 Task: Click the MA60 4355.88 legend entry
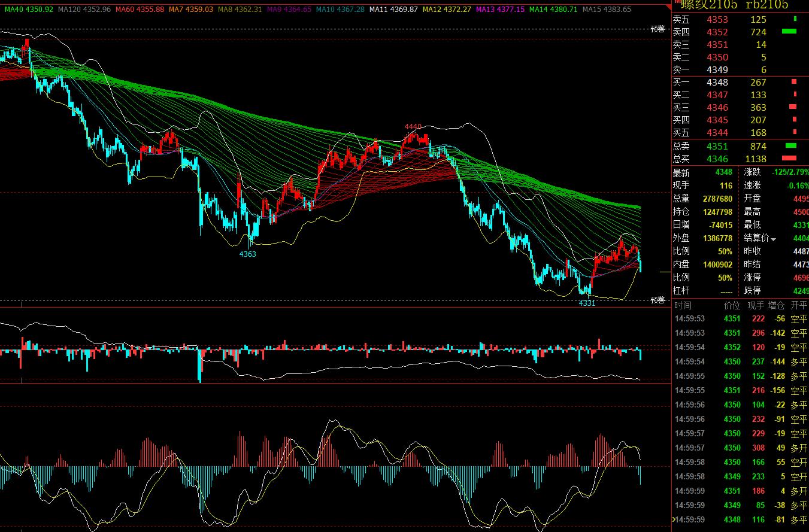[x=140, y=10]
